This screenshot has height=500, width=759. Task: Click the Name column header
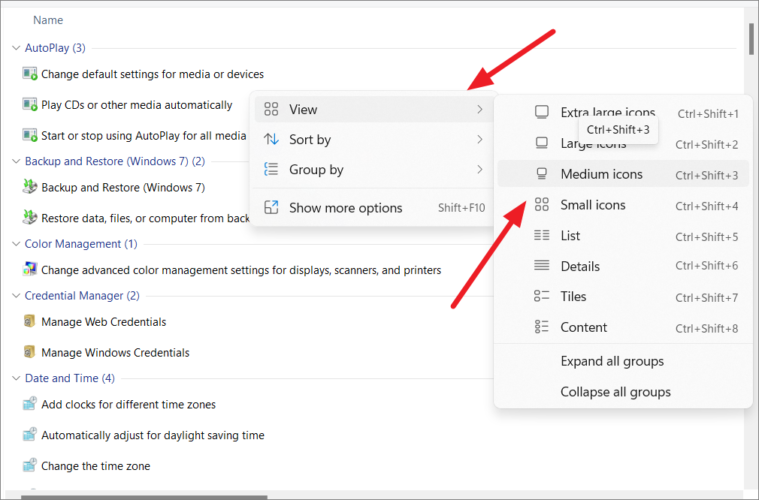pos(48,20)
